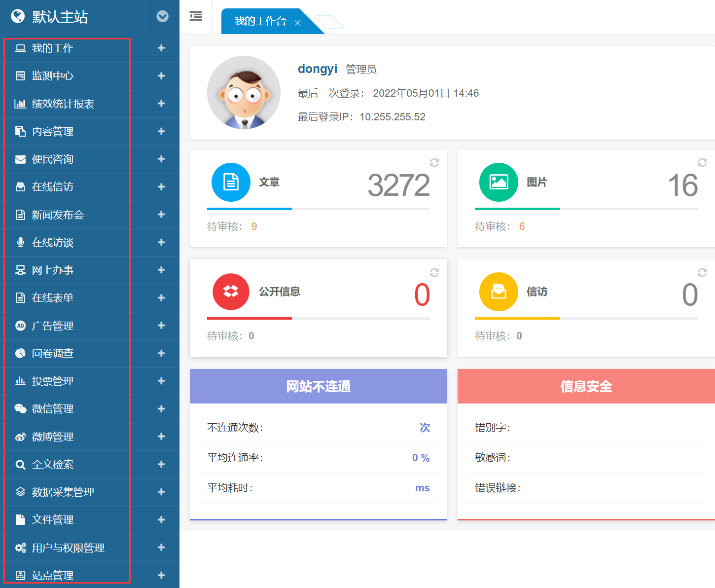
Task: Open the 默认主站 site dropdown arrow
Action: pyautogui.click(x=162, y=17)
